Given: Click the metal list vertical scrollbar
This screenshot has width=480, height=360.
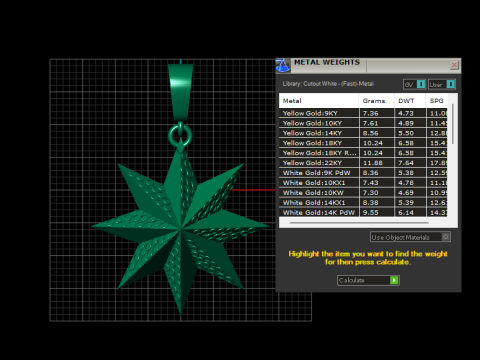Looking at the screenshot, I should pos(453,124).
